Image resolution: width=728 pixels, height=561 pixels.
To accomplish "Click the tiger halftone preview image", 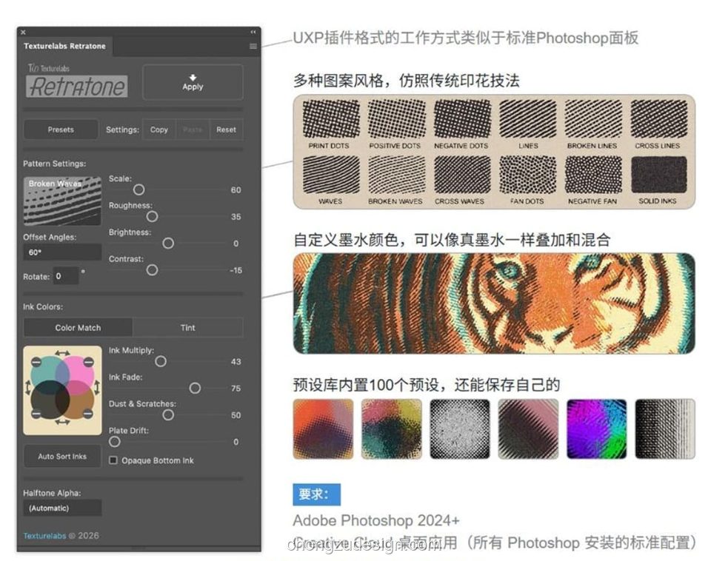I will pyautogui.click(x=494, y=303).
